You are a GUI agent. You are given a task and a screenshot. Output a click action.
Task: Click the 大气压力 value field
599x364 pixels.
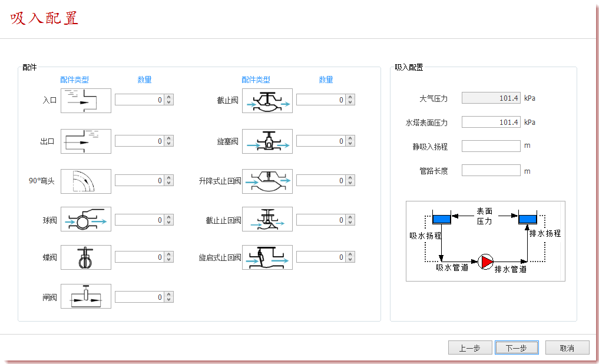[491, 98]
